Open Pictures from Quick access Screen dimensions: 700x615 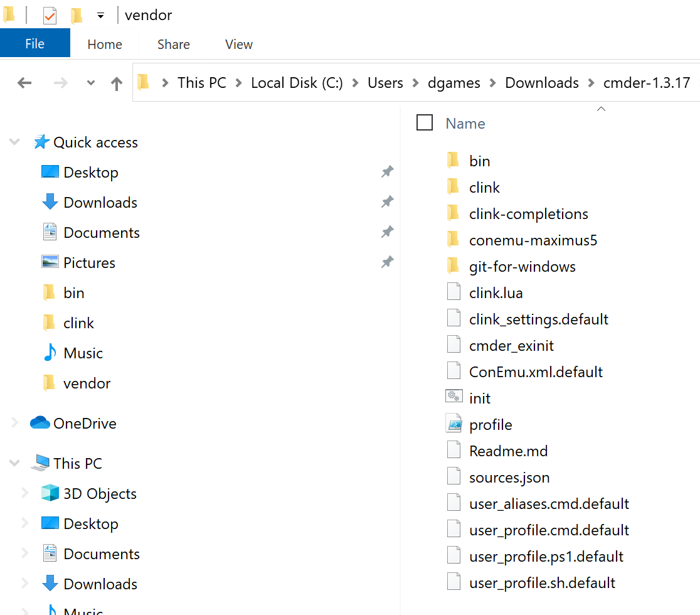90,262
